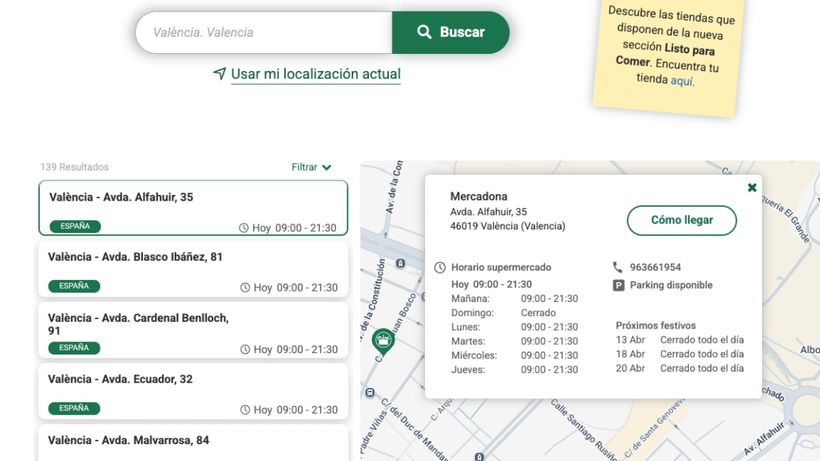Click the location arrow icon
820x461 pixels.
[x=220, y=74]
